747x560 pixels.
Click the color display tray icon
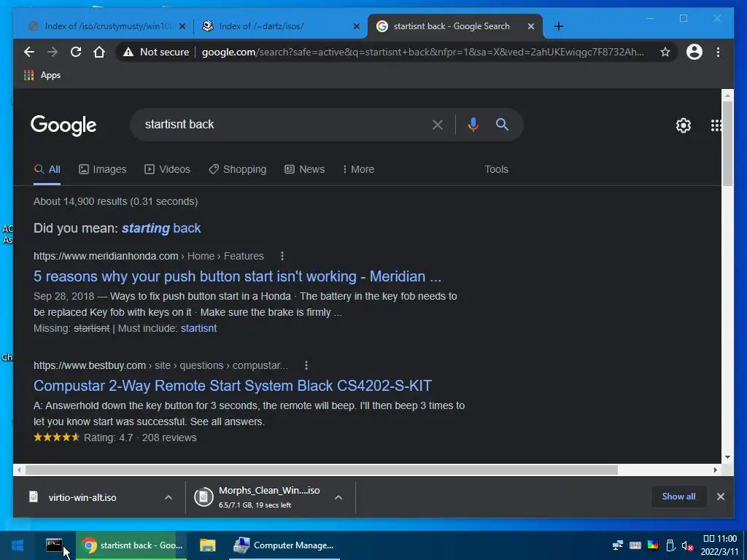[x=653, y=545]
